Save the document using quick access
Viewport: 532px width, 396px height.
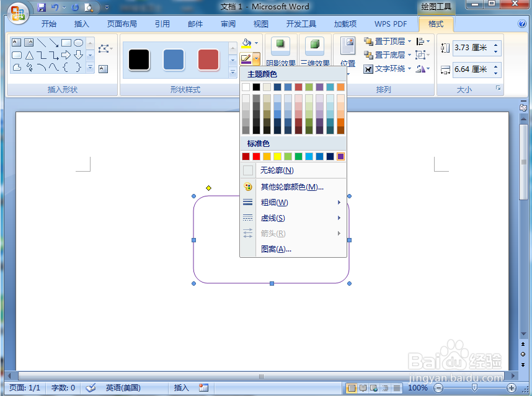click(x=42, y=7)
